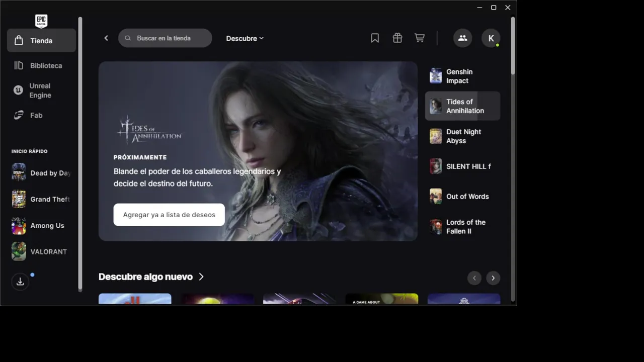Open the friends list icon
This screenshot has height=362, width=644.
click(x=463, y=38)
